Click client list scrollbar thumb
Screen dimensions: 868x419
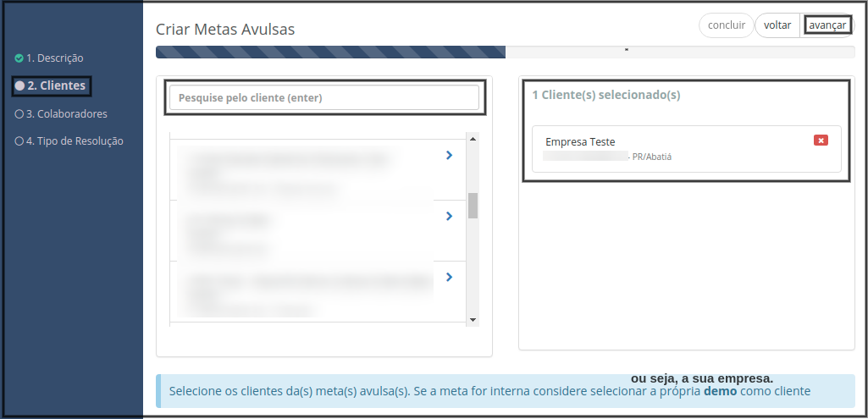473,206
